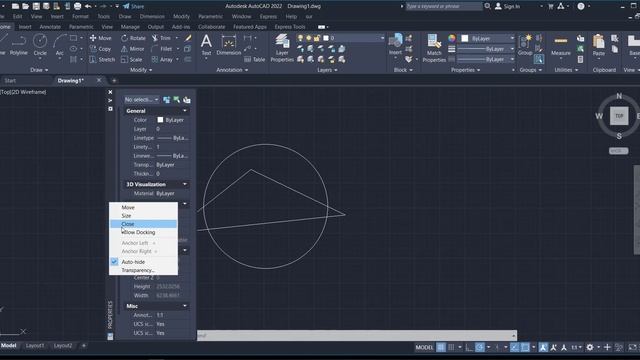The image size is (640, 360).
Task: Toggle polar tracking in status bar
Action: click(x=480, y=347)
